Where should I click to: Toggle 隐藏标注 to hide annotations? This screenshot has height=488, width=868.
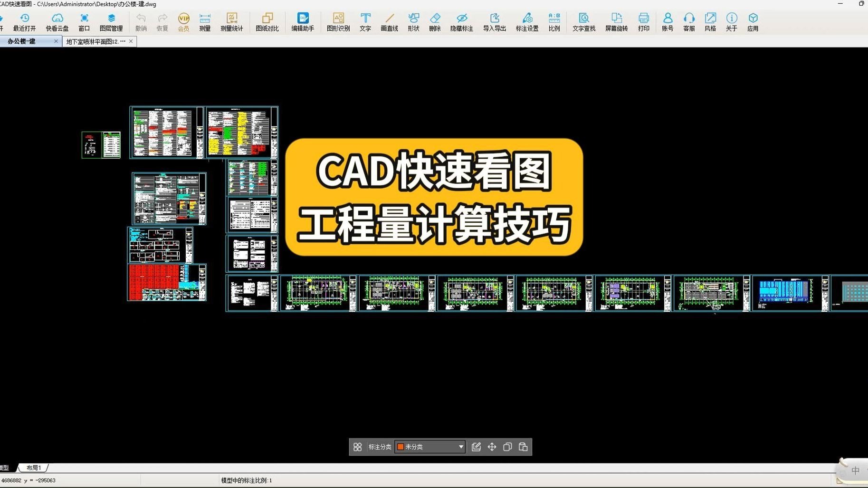(462, 21)
